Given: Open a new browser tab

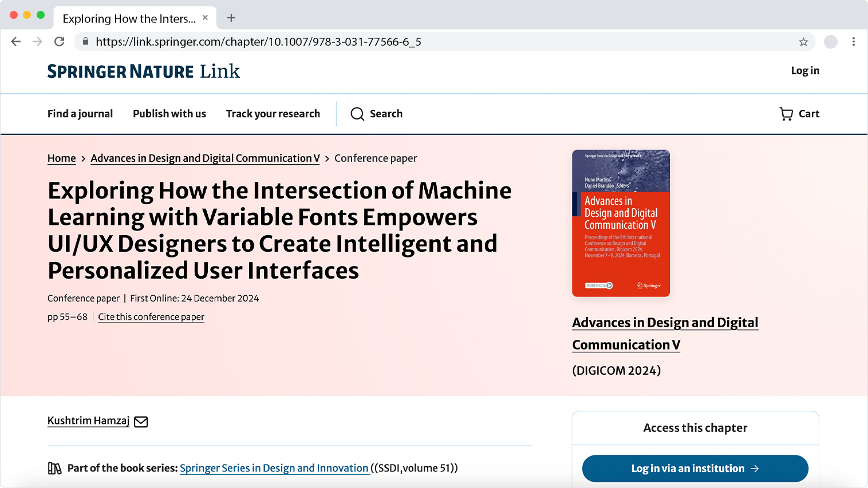Looking at the screenshot, I should click(231, 18).
